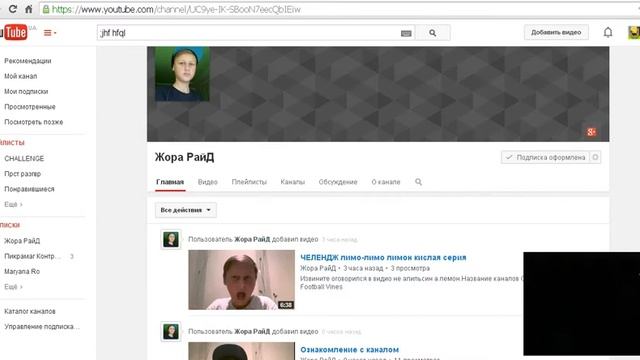Open Мои подписки in sidebar
The height and width of the screenshot is (360, 640).
[x=26, y=91]
